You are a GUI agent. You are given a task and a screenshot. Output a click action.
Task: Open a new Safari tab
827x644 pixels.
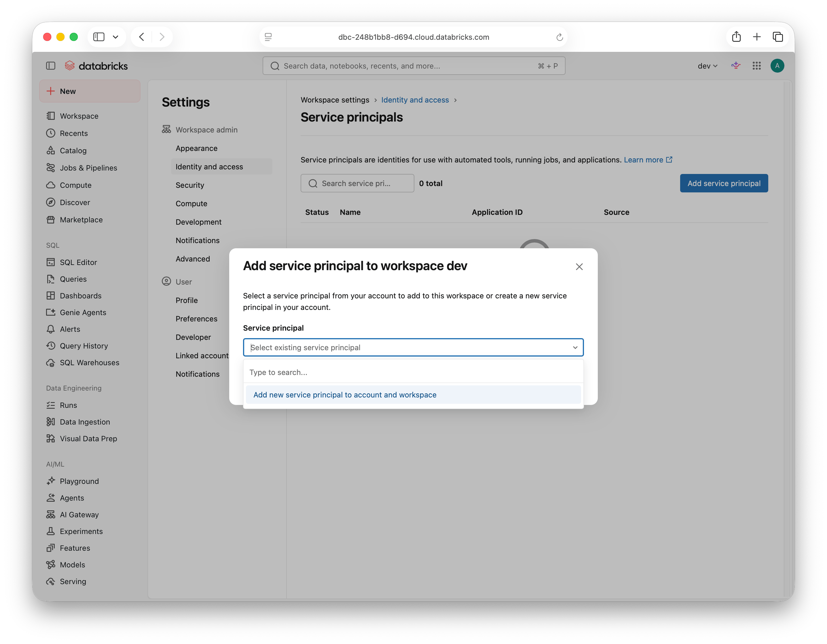756,37
